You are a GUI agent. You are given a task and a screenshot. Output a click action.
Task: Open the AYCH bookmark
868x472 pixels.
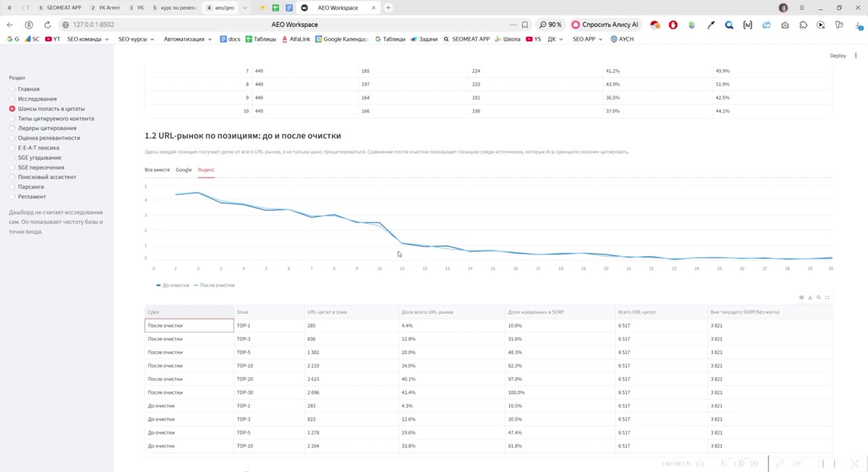tap(622, 39)
